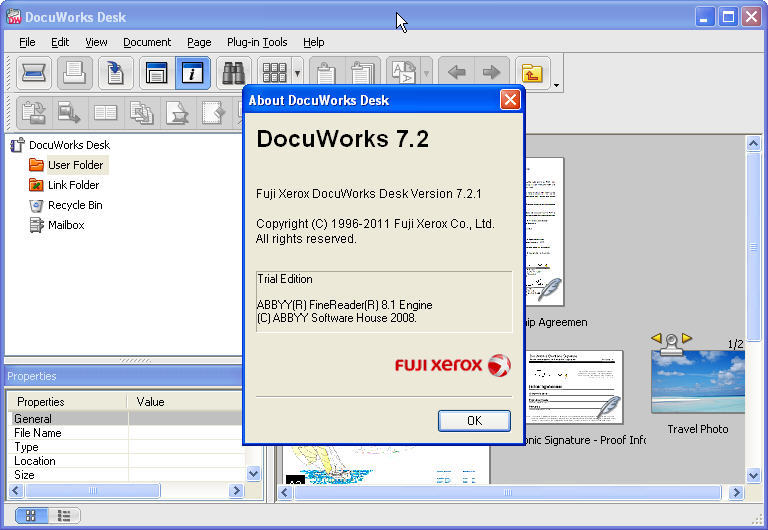Screen dimensions: 768x530
Task: Click the scanner icon in the toolbar
Action: [34, 73]
